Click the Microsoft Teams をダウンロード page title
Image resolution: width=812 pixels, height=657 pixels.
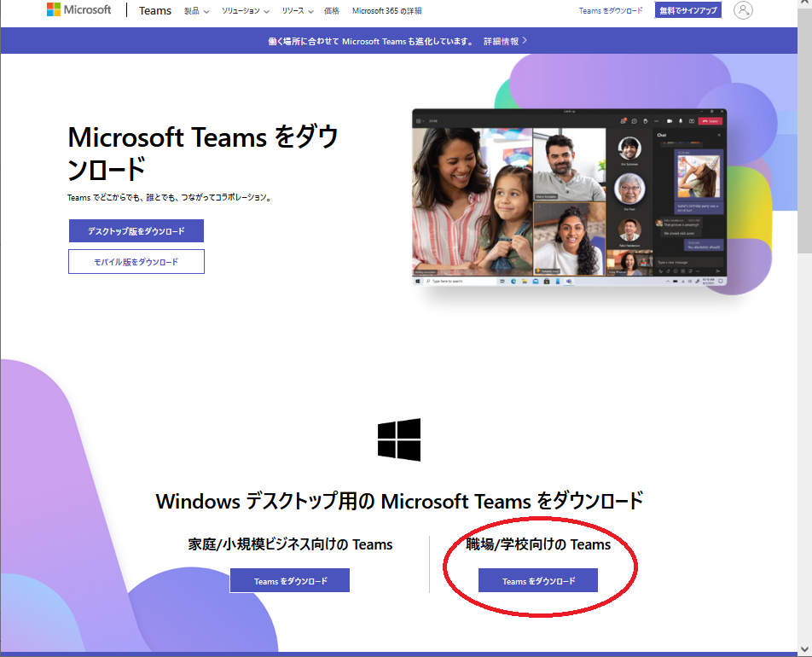203,153
